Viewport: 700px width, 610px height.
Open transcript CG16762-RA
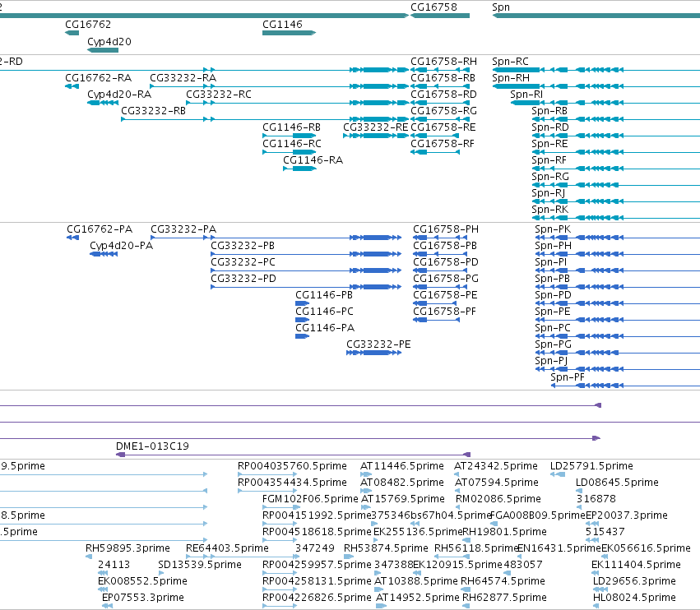[x=98, y=78]
